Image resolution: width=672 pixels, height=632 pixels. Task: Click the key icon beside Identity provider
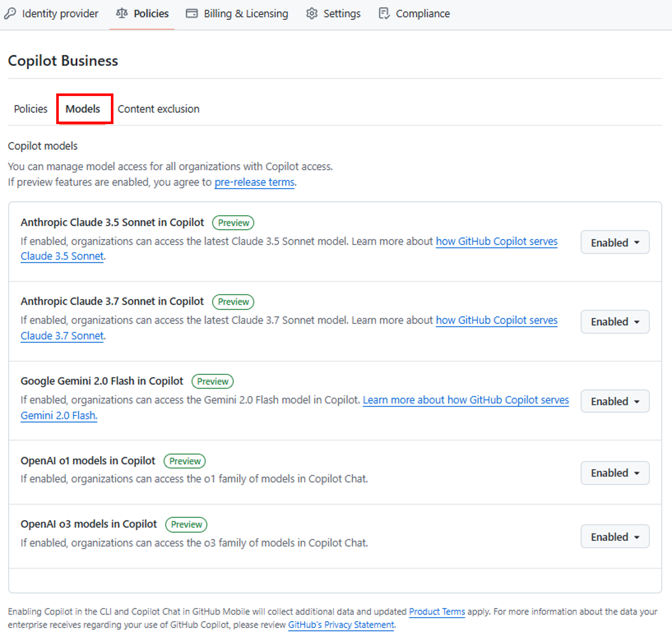pos(10,14)
